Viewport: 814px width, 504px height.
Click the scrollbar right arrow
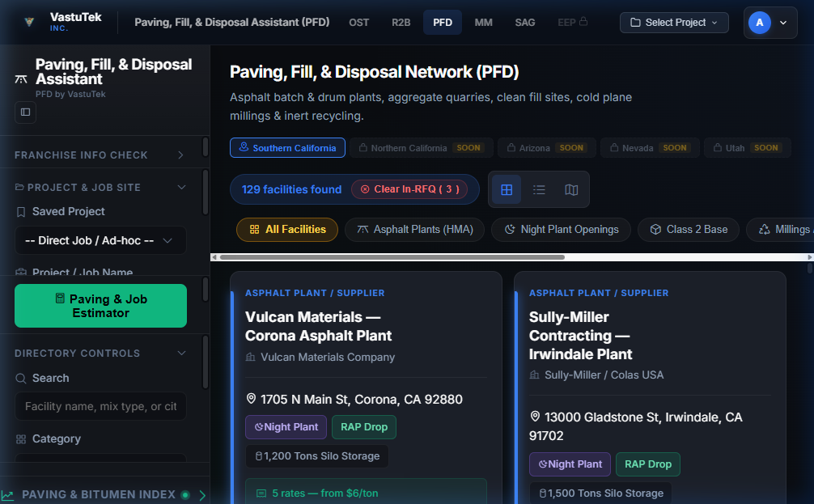(x=810, y=257)
